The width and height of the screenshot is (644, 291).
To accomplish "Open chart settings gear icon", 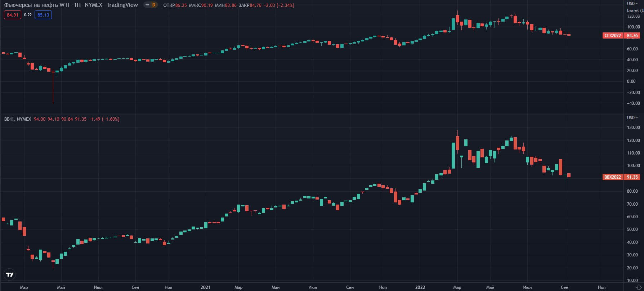I will tap(639, 287).
